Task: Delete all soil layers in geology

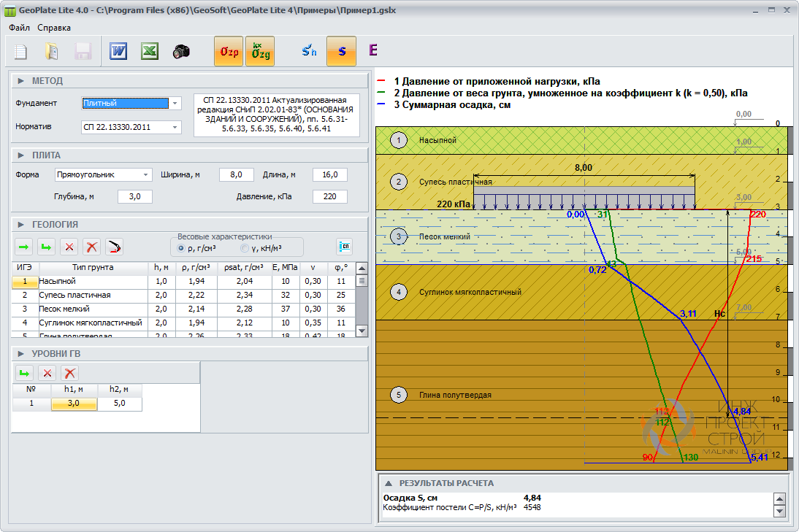Action: click(x=92, y=247)
